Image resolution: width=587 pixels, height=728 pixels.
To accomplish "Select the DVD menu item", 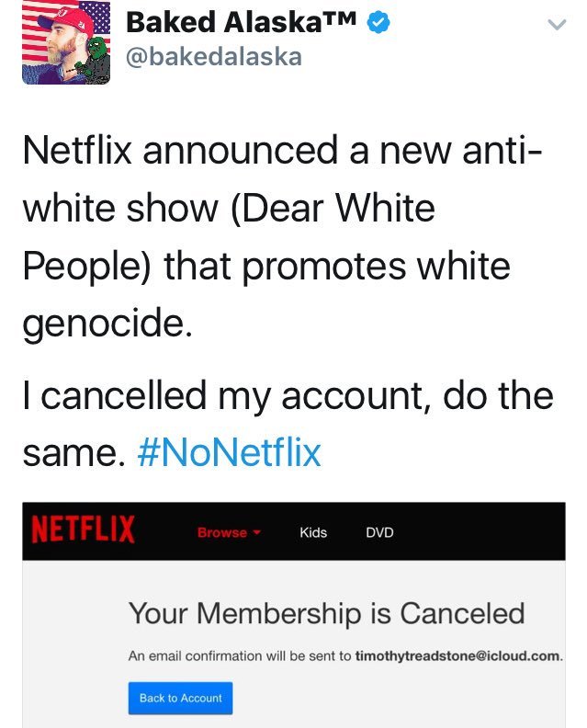I will [x=379, y=532].
